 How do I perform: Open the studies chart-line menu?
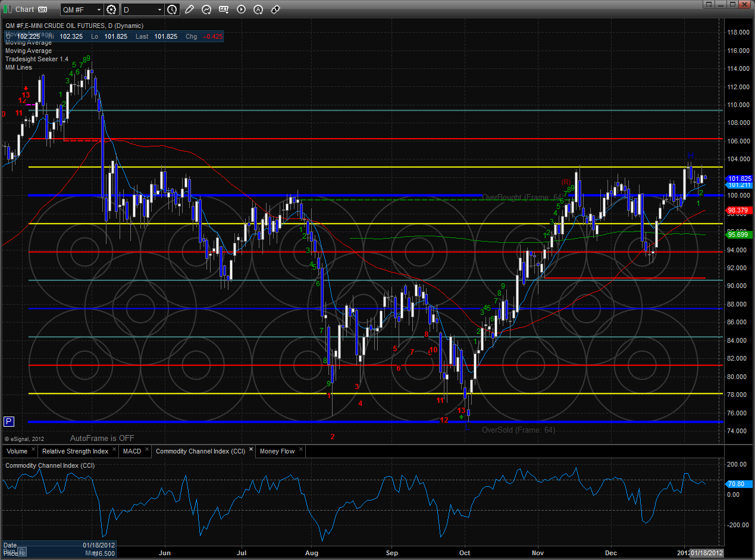pyautogui.click(x=206, y=10)
